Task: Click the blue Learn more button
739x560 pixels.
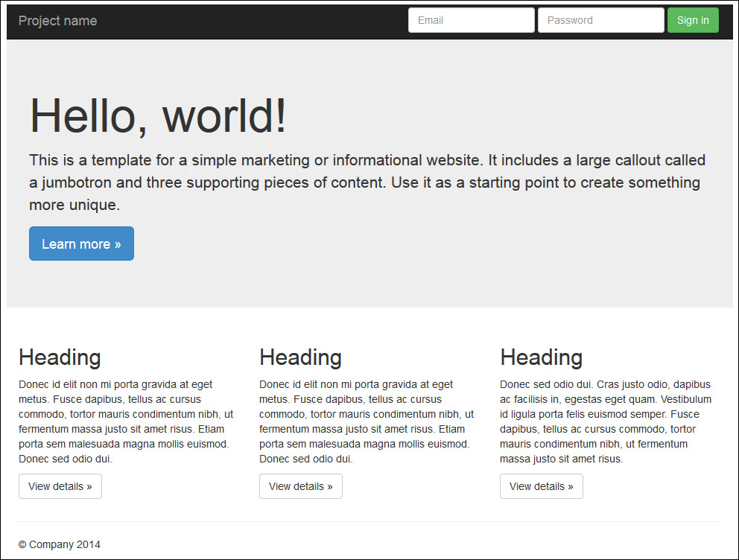Action: 81,244
